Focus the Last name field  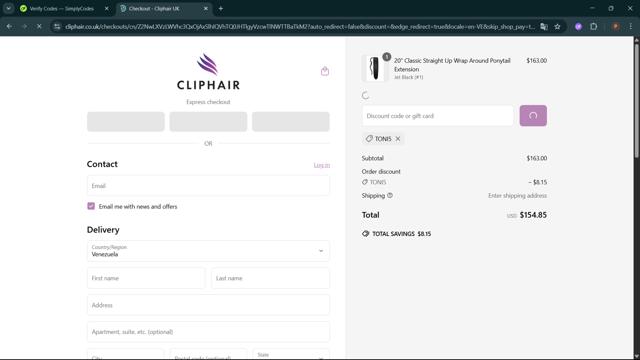point(270,278)
